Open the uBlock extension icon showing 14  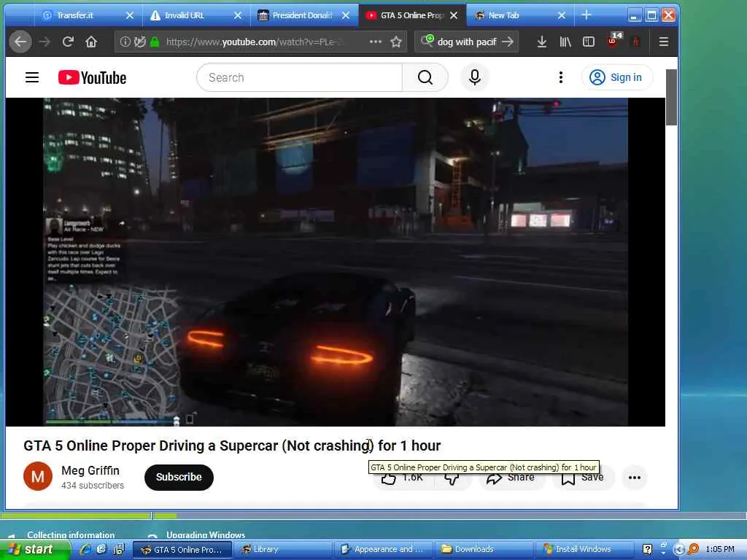point(614,41)
